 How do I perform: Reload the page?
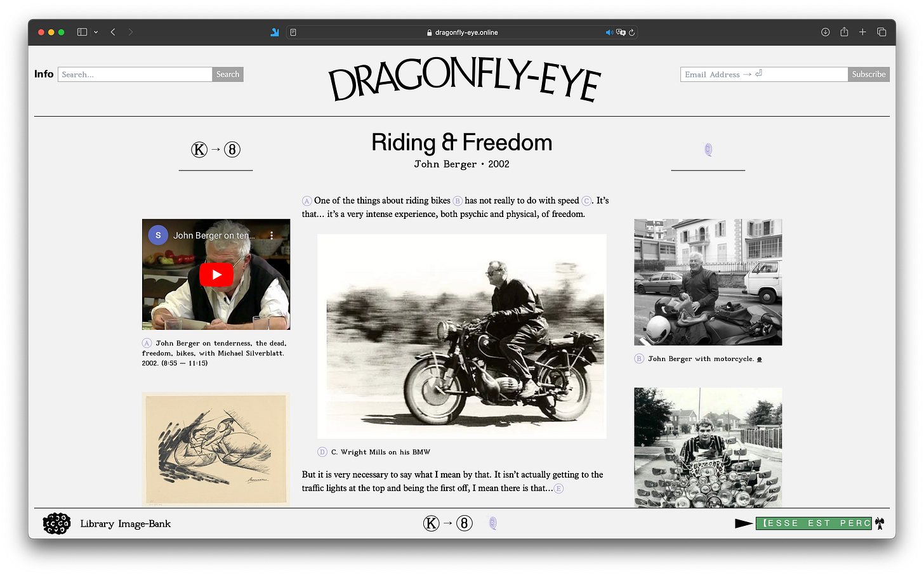pos(631,32)
